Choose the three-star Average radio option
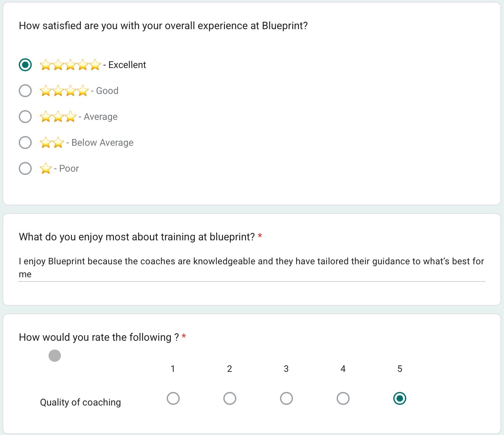504x435 pixels. (x=25, y=117)
